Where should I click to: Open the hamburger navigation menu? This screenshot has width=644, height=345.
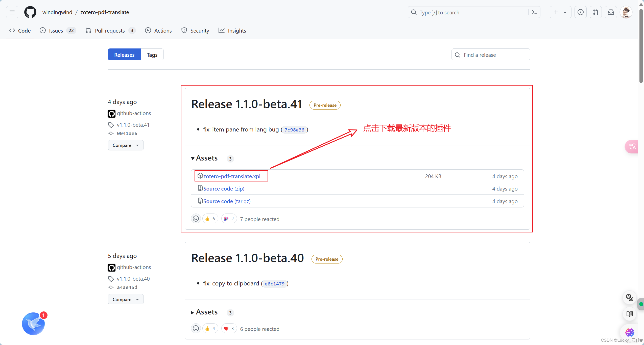[12, 12]
